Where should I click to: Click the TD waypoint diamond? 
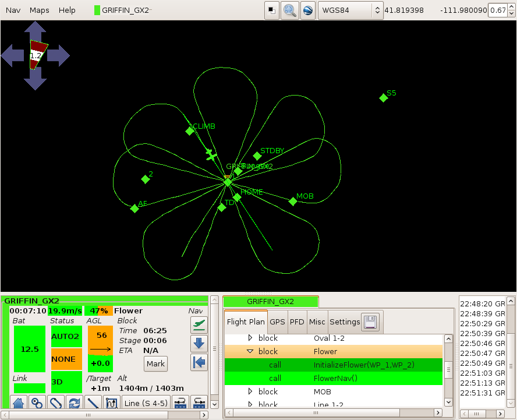coord(222,207)
